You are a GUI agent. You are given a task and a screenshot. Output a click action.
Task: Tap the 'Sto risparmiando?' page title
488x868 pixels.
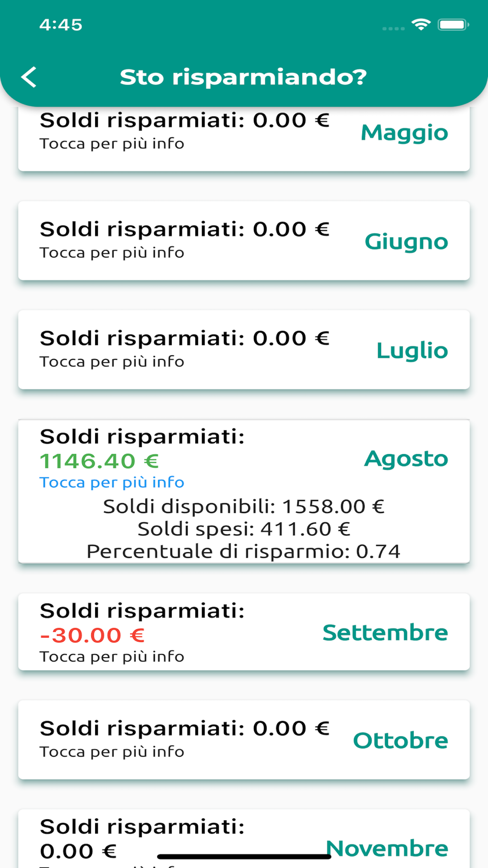coord(244,77)
